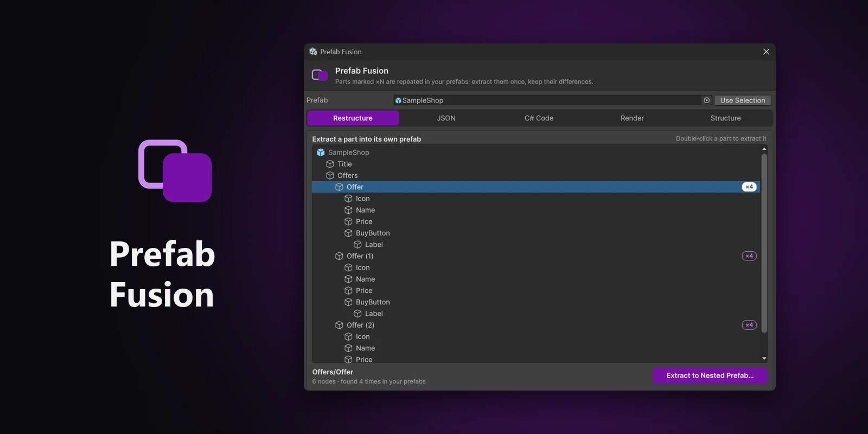Click the Prefab Fusion logo in window header
Screen dimensions: 868x434
click(320, 75)
